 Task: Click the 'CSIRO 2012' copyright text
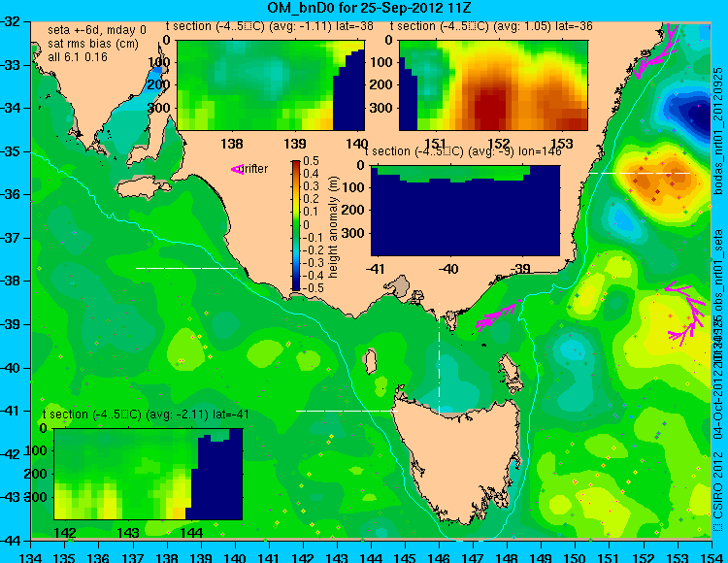click(x=718, y=486)
